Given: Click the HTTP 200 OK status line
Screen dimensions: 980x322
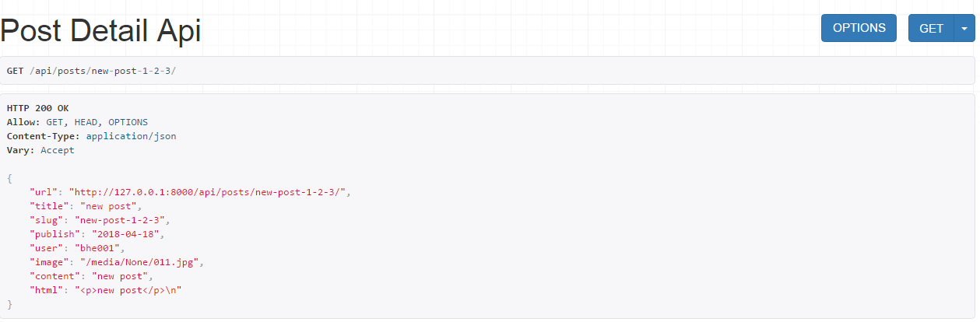Looking at the screenshot, I should [x=38, y=108].
